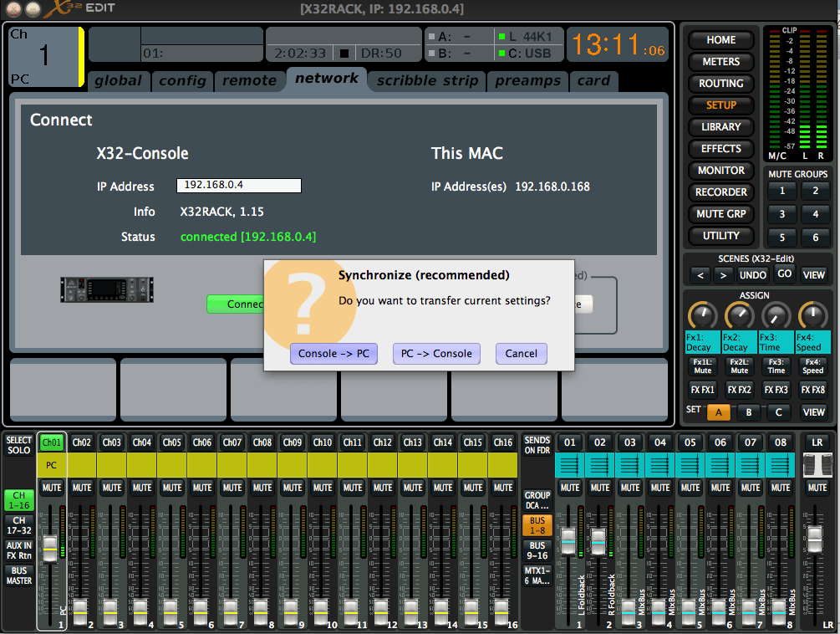Screen dimensions: 840x634
Task: Mute channel Ch05
Action: pos(172,488)
